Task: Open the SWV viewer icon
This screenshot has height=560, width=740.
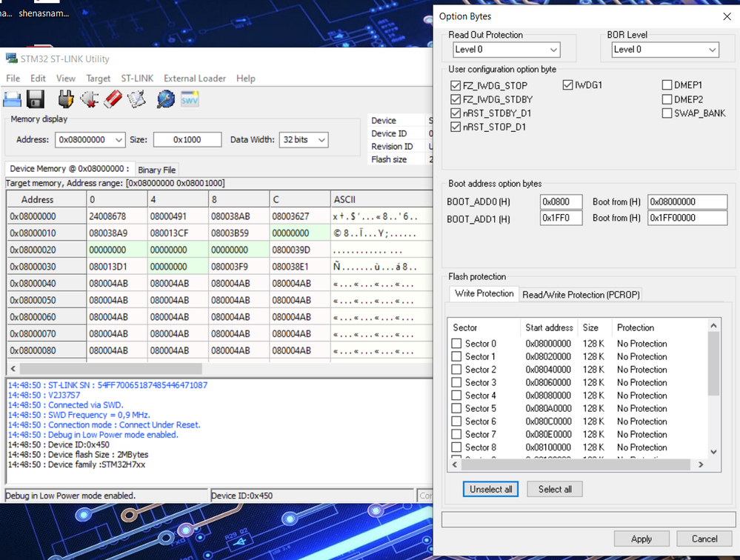Action: (190, 99)
